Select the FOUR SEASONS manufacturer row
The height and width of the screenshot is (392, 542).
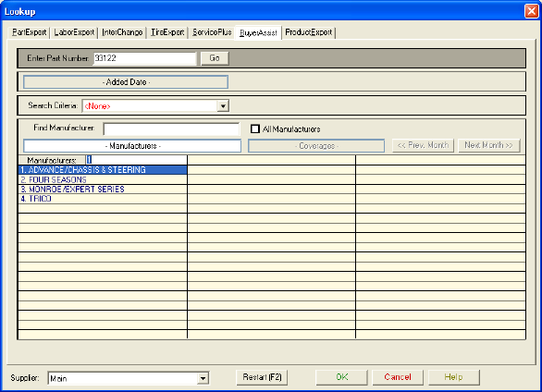coord(103,179)
